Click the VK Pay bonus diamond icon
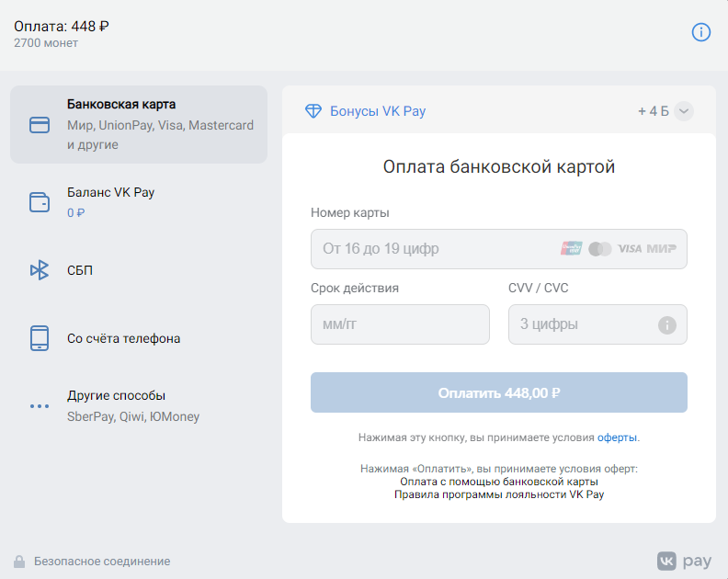Viewport: 728px width, 579px height. click(313, 111)
